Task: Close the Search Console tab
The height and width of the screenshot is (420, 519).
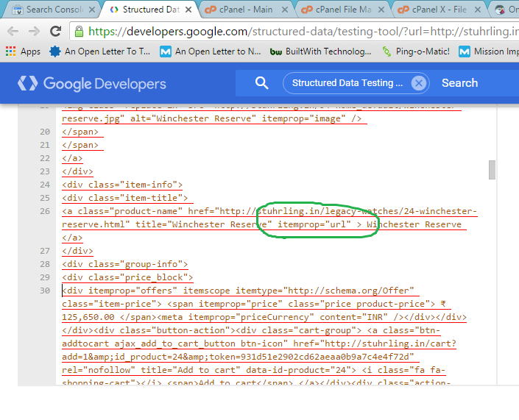Action: 92,10
